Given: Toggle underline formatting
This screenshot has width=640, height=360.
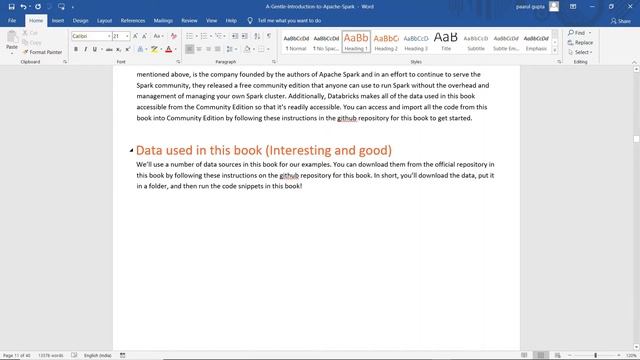Looking at the screenshot, I should click(95, 49).
